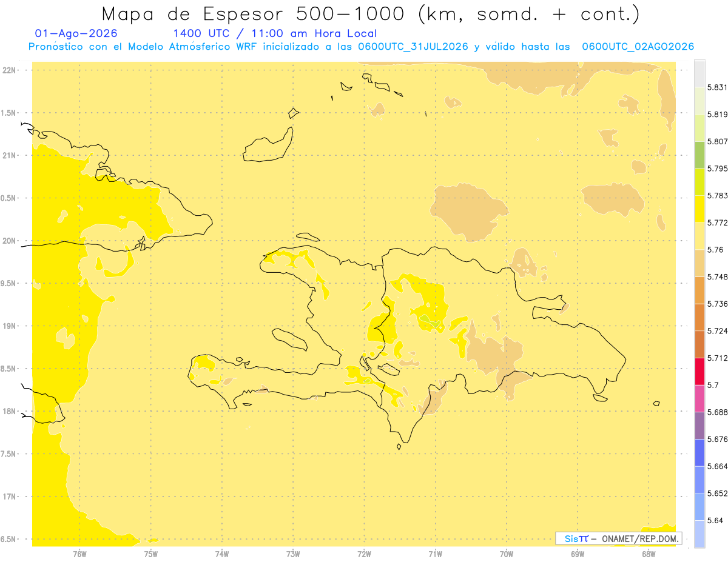The width and height of the screenshot is (728, 562).
Task: Click the legend value 5.7
Action: point(713,385)
